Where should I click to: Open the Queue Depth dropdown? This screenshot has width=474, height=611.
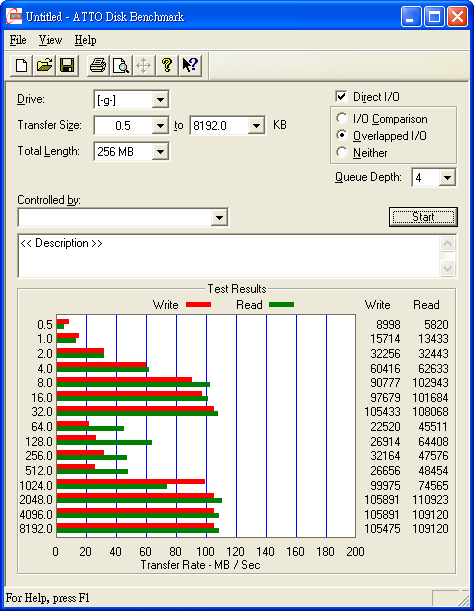447,178
